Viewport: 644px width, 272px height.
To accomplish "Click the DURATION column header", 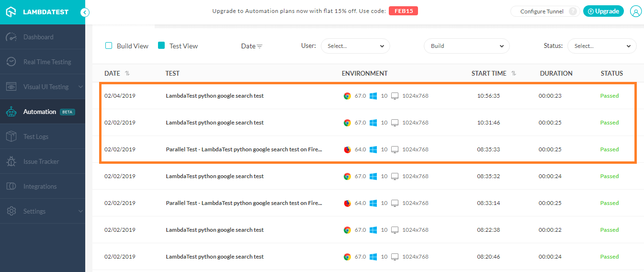I will click(x=556, y=73).
